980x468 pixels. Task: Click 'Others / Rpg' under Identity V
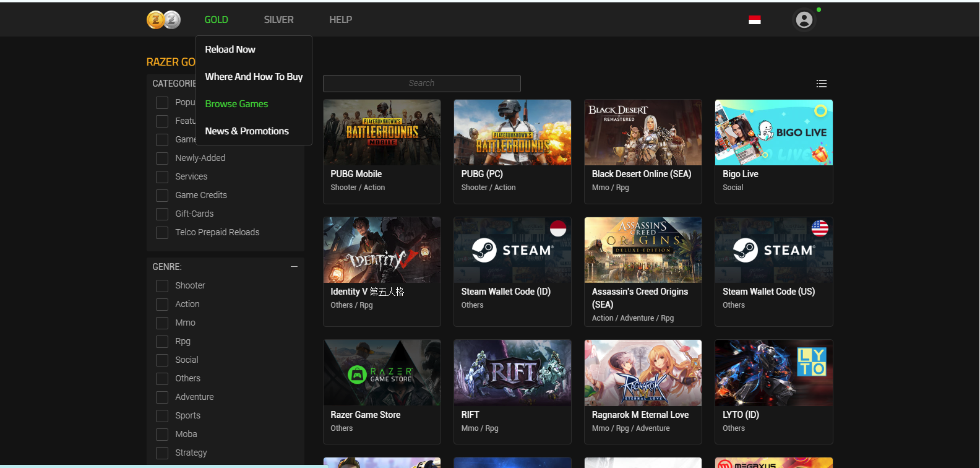[x=351, y=305]
